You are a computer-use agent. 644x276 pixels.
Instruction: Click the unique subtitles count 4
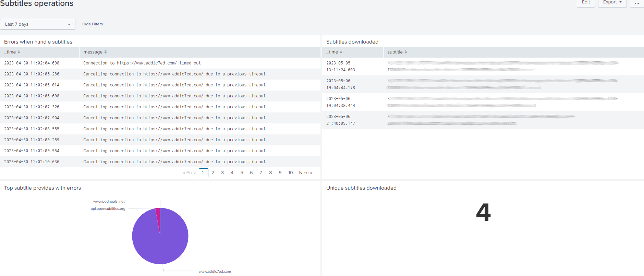[x=483, y=212]
